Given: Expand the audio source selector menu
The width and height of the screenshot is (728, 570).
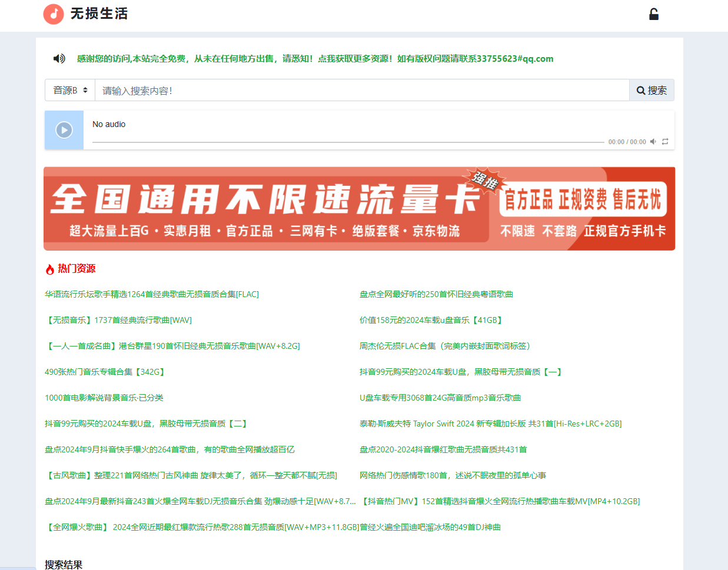Looking at the screenshot, I should point(69,90).
